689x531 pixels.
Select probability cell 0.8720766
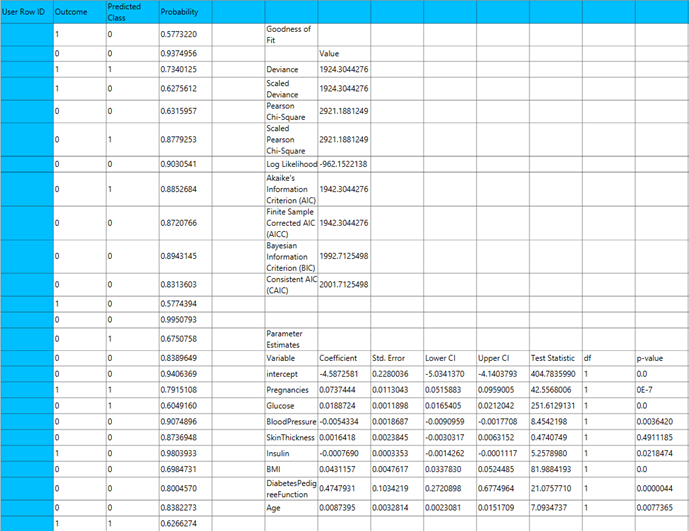(x=185, y=223)
